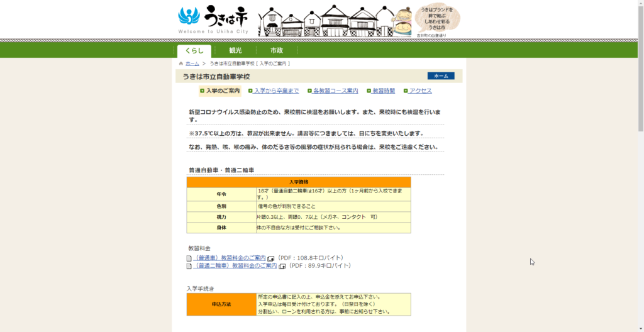
Task: Click the green bullet icon beside 各教習コース案内
Action: (x=309, y=91)
